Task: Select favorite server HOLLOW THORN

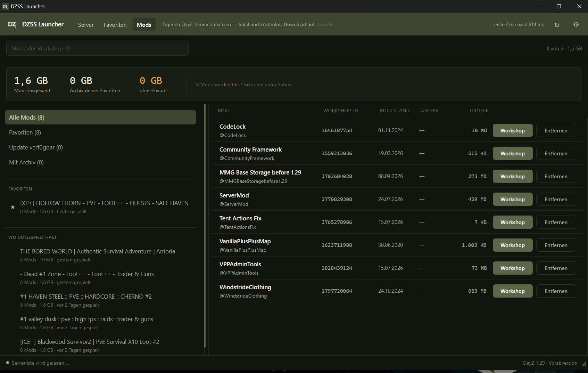Action: tap(100, 207)
